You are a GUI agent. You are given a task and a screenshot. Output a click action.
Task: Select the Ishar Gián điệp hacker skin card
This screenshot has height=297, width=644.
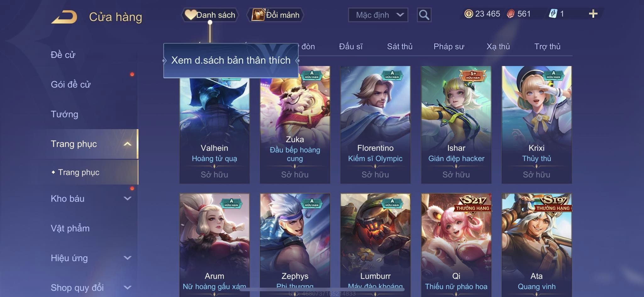pos(456,125)
